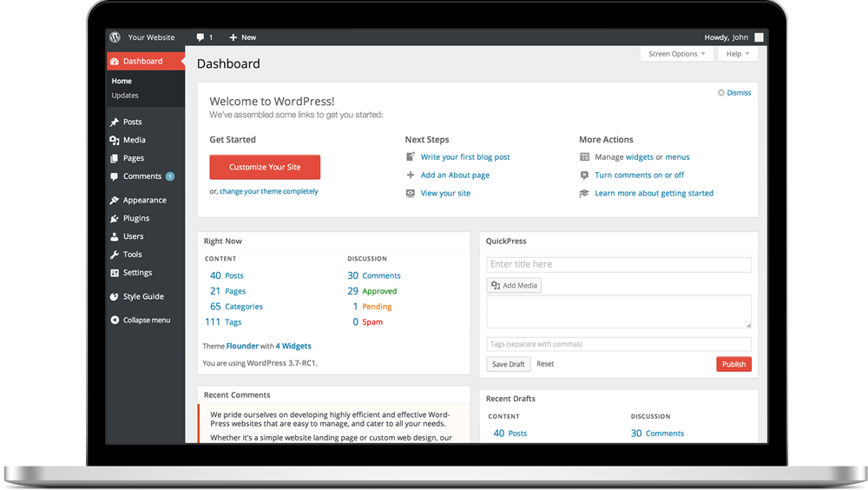
Task: Open the Updates submenu item
Action: click(125, 96)
